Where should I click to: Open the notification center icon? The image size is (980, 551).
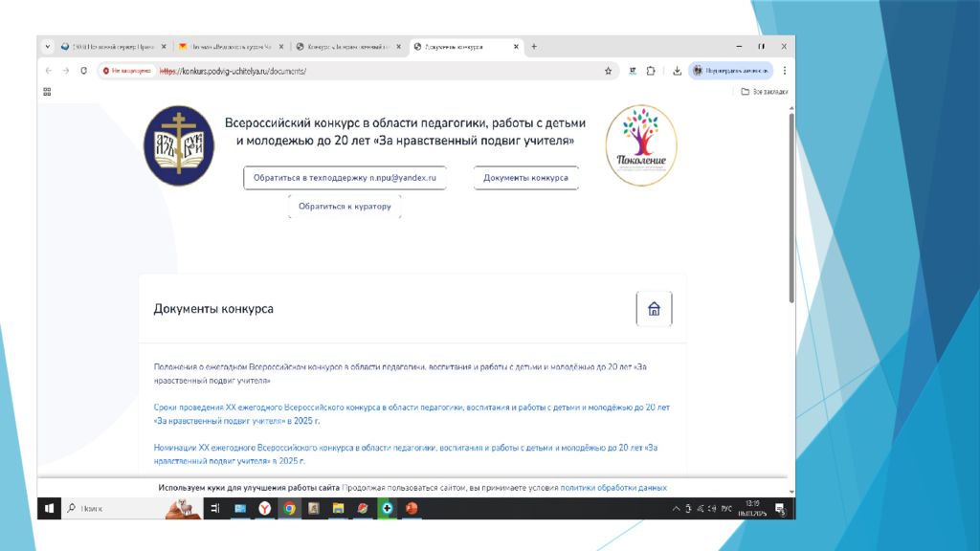coord(780,509)
